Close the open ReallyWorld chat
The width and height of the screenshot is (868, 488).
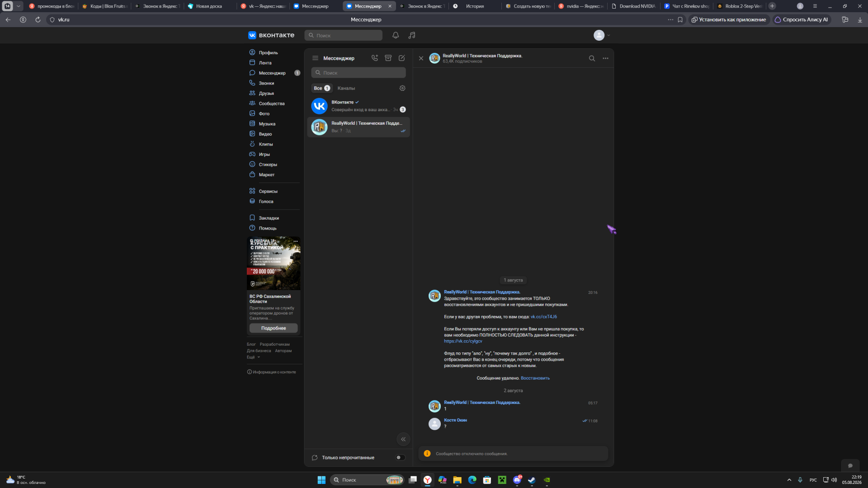coord(421,58)
